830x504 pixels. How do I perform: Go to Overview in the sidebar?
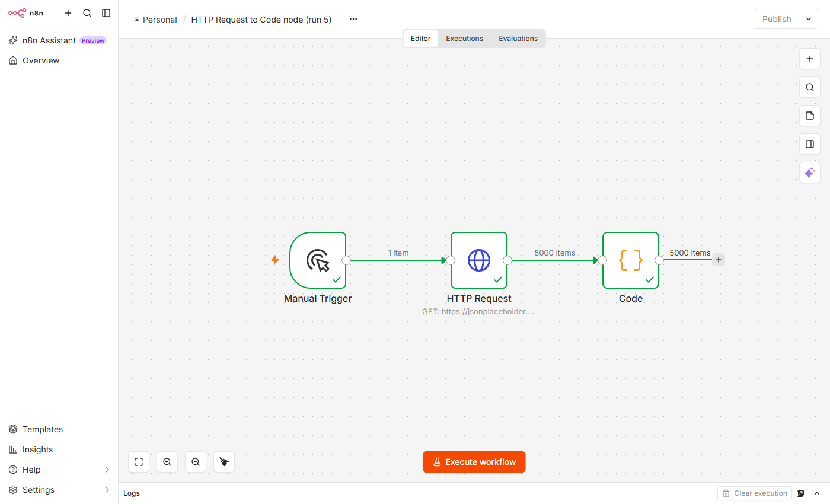click(x=59, y=60)
